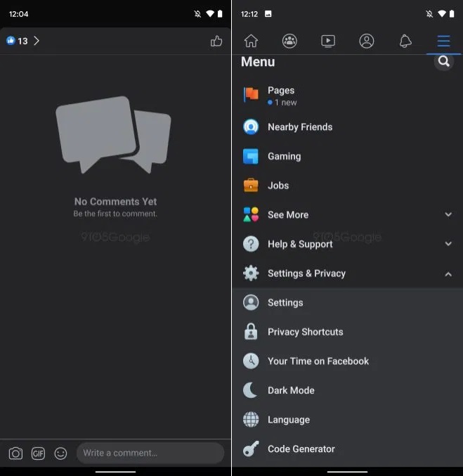The height and width of the screenshot is (476, 463).
Task: Tap the Nearby Friends icon
Action: 251,127
